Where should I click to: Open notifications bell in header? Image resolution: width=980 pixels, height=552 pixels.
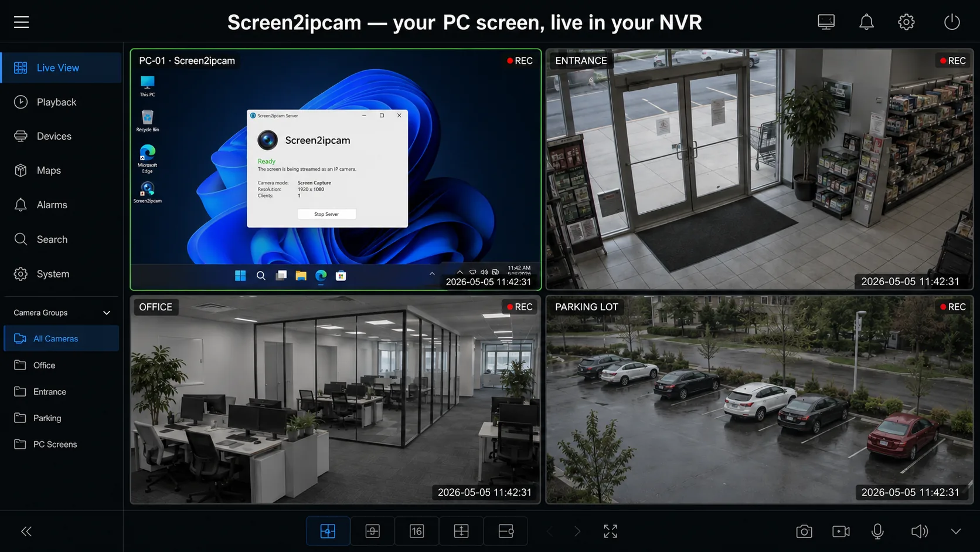[x=866, y=22]
